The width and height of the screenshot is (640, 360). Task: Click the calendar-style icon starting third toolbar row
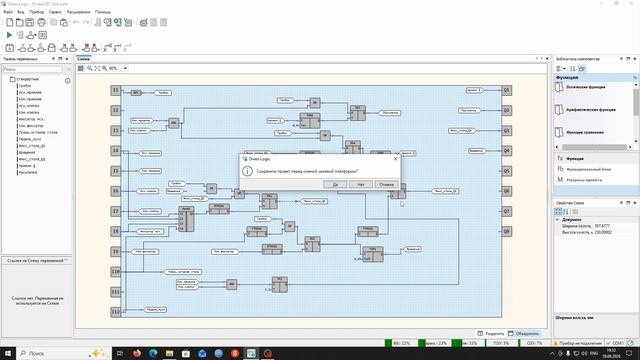tap(9, 48)
